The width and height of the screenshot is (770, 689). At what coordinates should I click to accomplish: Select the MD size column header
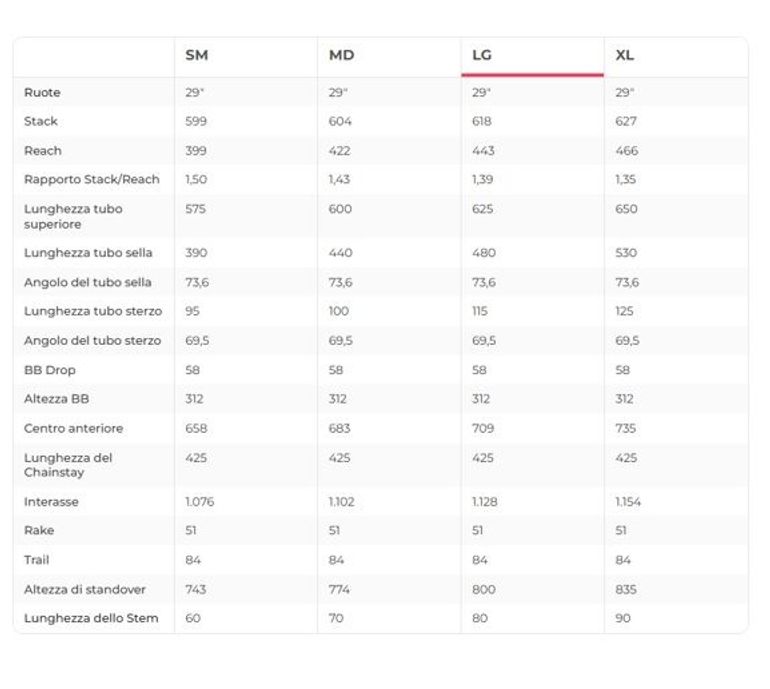(341, 55)
